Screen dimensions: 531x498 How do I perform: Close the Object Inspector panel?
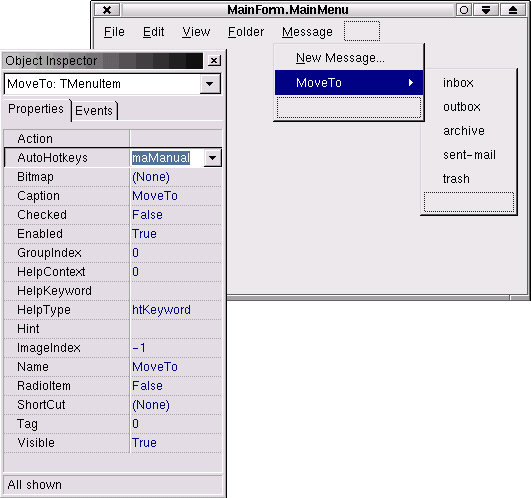coord(214,61)
